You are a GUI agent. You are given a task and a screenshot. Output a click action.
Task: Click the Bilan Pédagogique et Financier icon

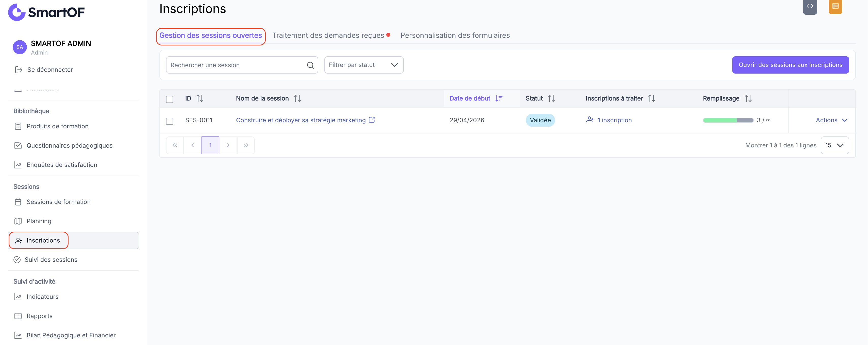click(x=18, y=335)
